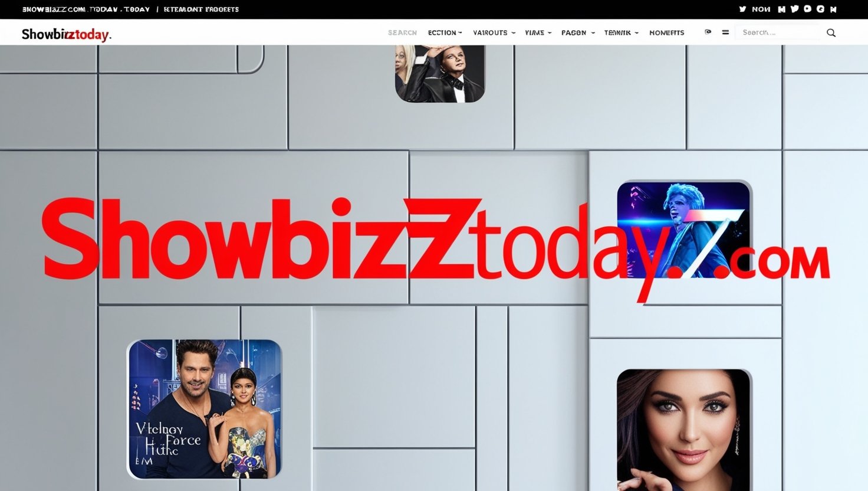This screenshot has width=868, height=491.
Task: Open the couple photo thumbnail
Action: (x=205, y=408)
